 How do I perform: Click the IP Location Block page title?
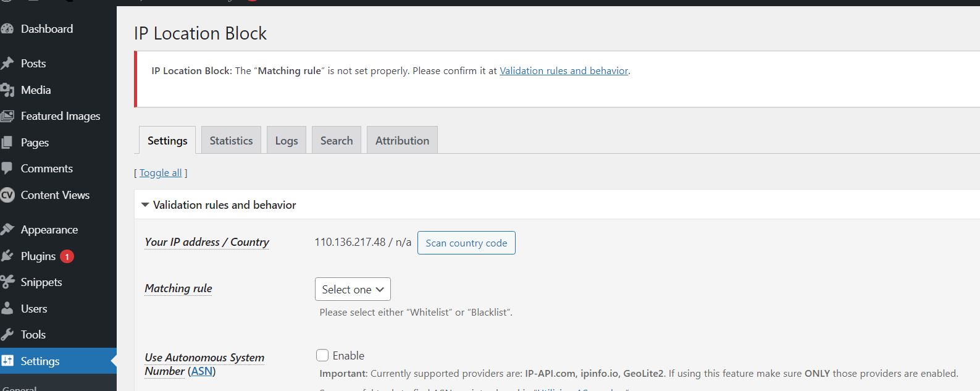(200, 33)
